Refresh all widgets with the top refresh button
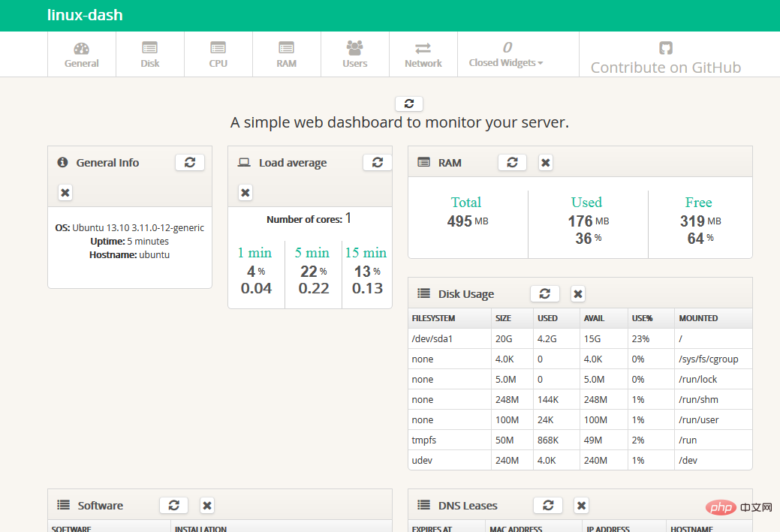The image size is (780, 532). (409, 104)
